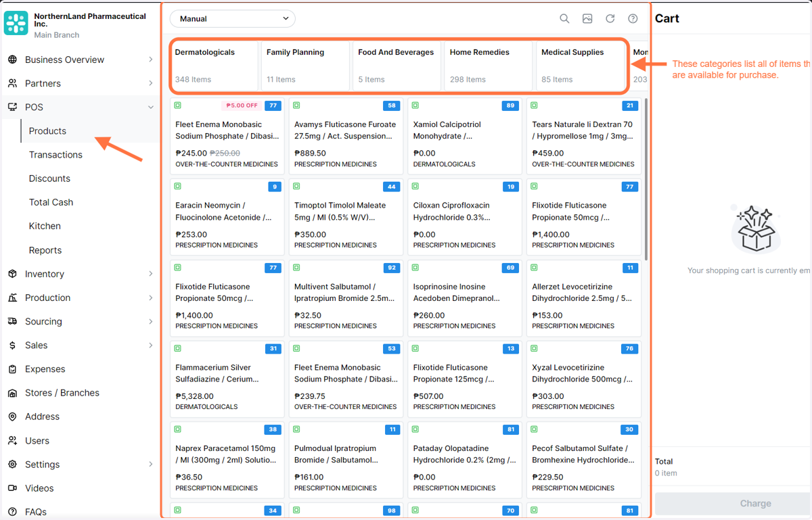Add Naprex Paracetamol product to cart
Screen dimensions: 812x520
coord(227,460)
